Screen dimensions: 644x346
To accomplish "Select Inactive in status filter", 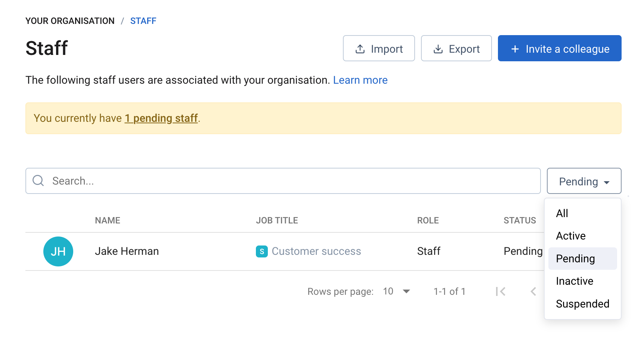I will [x=582, y=281].
